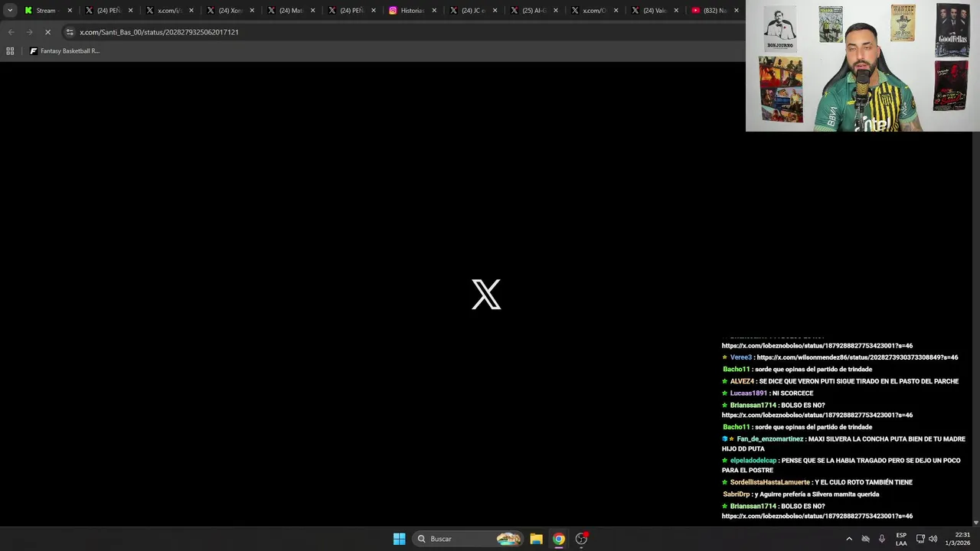Stop loading the page with the X button
Screen dimensions: 980x551
pos(47,32)
